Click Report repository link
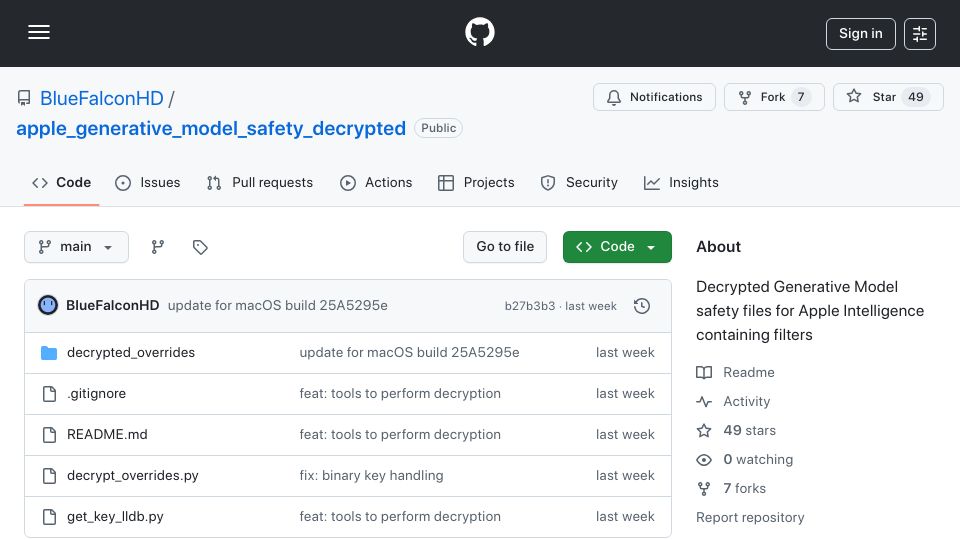960x540 pixels. (750, 517)
